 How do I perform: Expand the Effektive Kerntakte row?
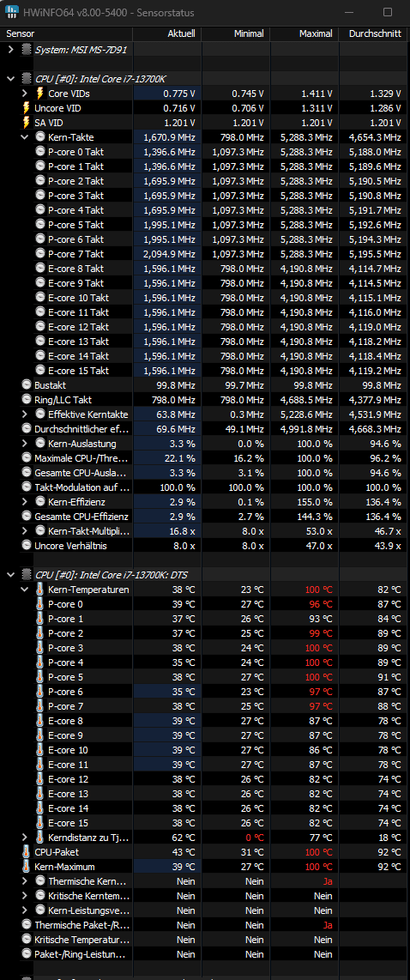[x=24, y=414]
